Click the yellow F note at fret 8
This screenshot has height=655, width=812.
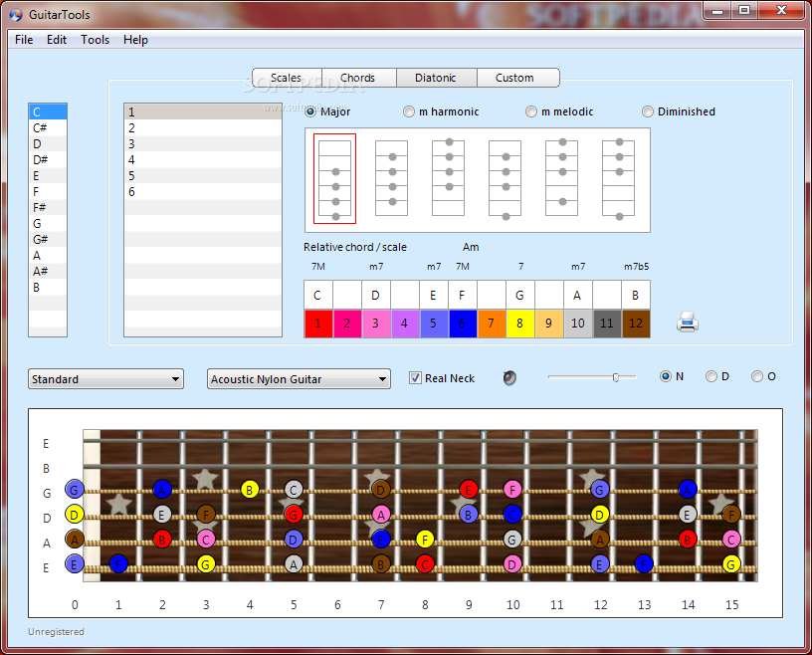(425, 540)
